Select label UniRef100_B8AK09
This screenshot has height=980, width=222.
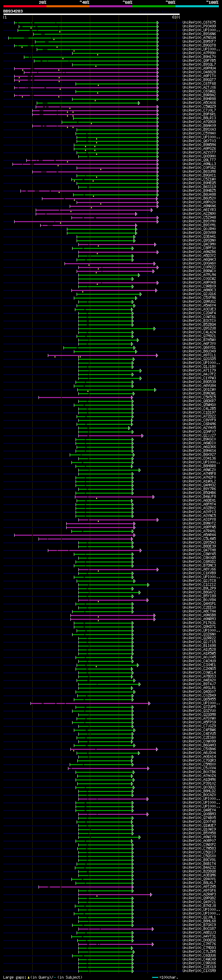tap(199, 125)
